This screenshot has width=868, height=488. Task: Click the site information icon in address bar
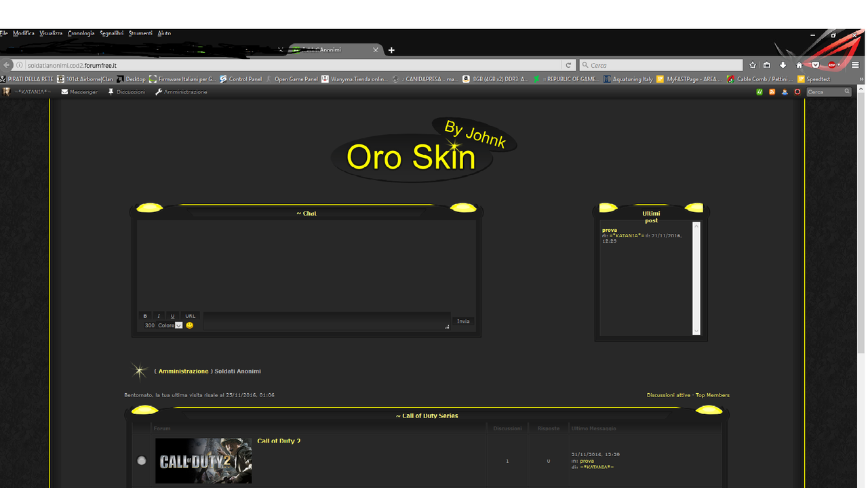point(20,65)
